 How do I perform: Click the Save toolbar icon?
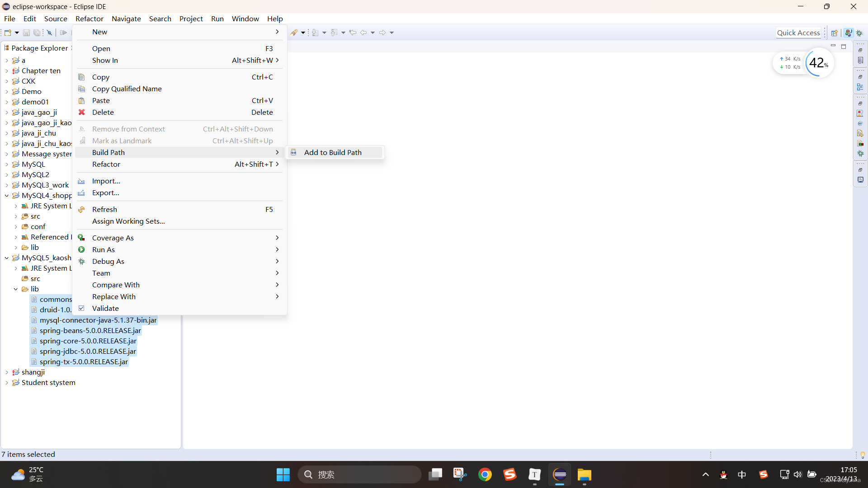point(26,33)
